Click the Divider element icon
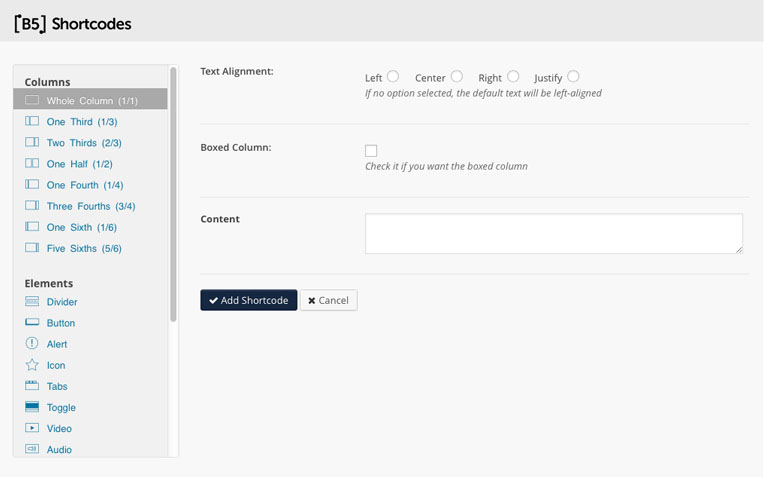 click(32, 302)
